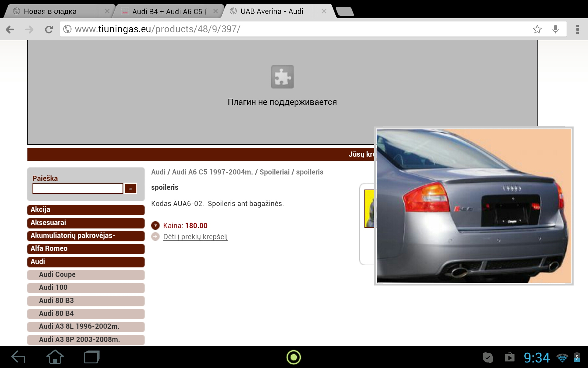The width and height of the screenshot is (588, 368).
Task: Tap the green circle center icon
Action: (x=294, y=357)
